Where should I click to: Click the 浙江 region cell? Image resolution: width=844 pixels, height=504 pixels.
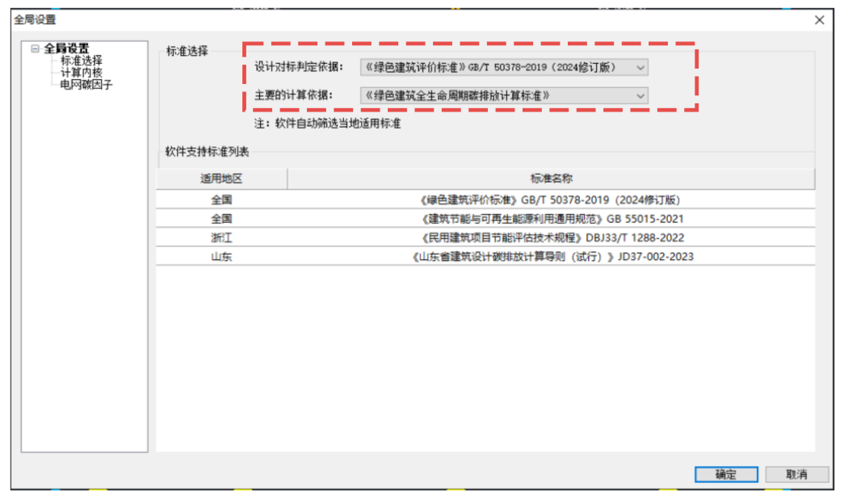pyautogui.click(x=221, y=238)
